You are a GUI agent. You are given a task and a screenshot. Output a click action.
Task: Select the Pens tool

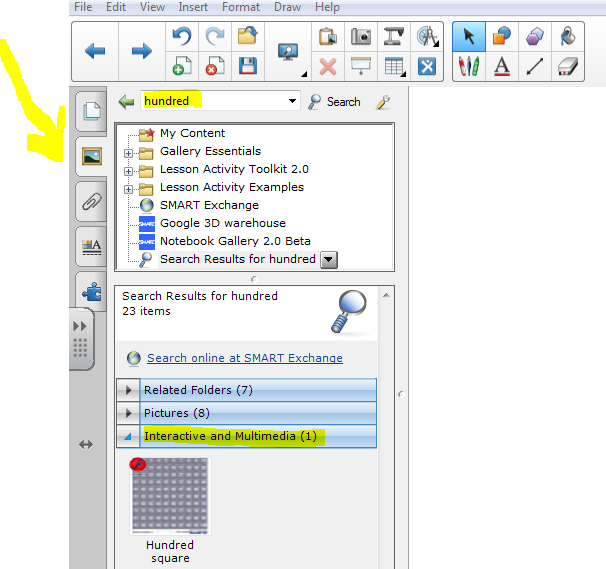coord(469,66)
